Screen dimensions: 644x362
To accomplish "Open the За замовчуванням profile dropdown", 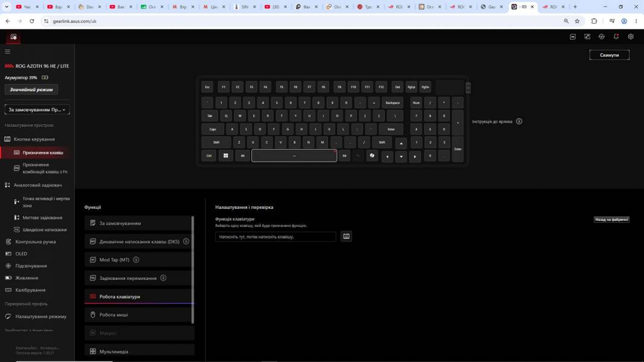I will (x=37, y=109).
